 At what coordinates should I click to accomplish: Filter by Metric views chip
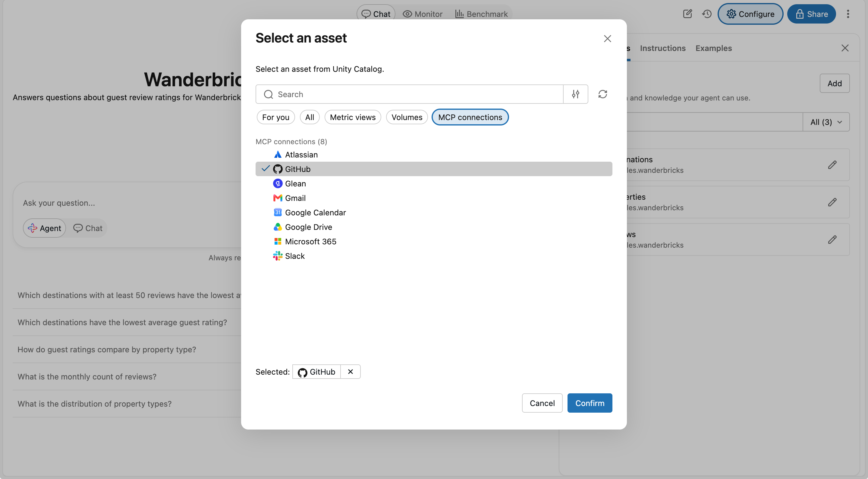(x=352, y=117)
